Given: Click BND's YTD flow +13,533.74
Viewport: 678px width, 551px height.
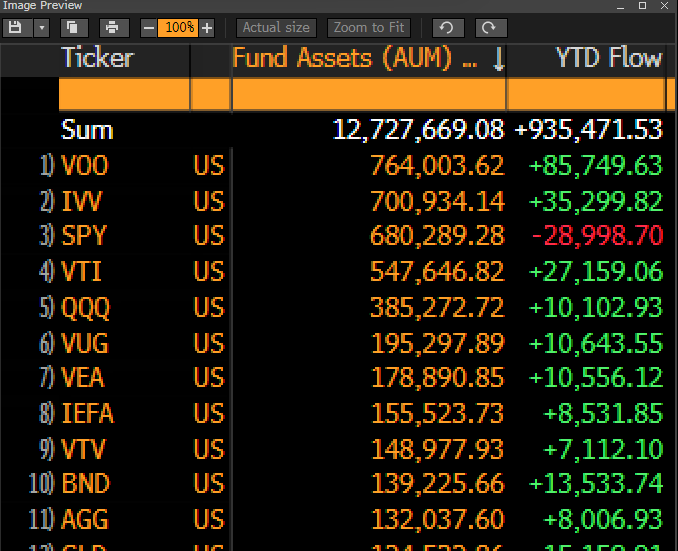Looking at the screenshot, I should (595, 484).
